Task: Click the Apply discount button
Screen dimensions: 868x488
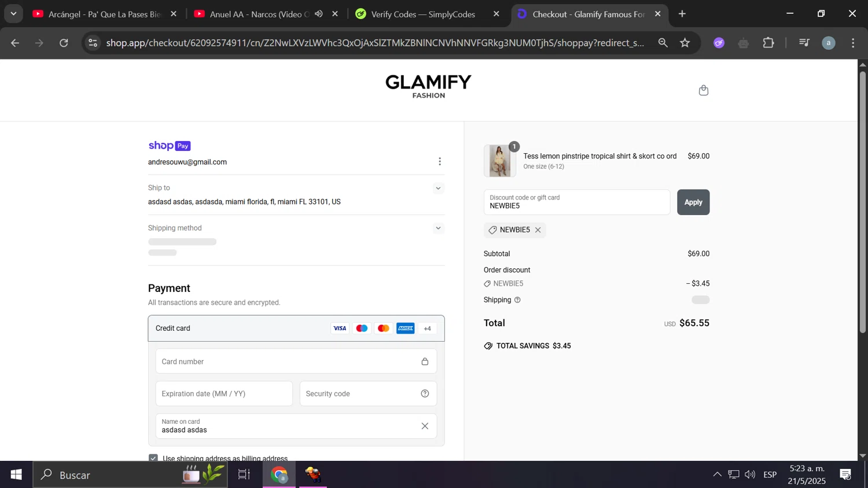Action: coord(693,202)
